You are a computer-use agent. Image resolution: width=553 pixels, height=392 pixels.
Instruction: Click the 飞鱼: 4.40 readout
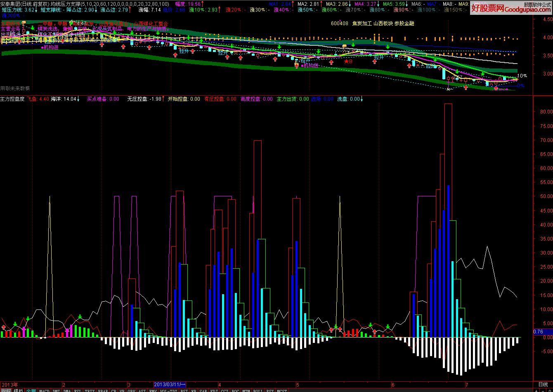38,99
